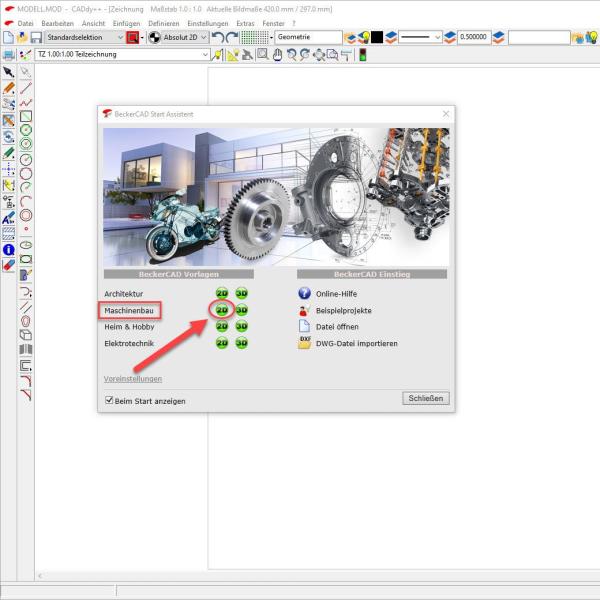The width and height of the screenshot is (600, 600).
Task: Toggle the layer lightbulb visibility icon
Action: coord(365,38)
